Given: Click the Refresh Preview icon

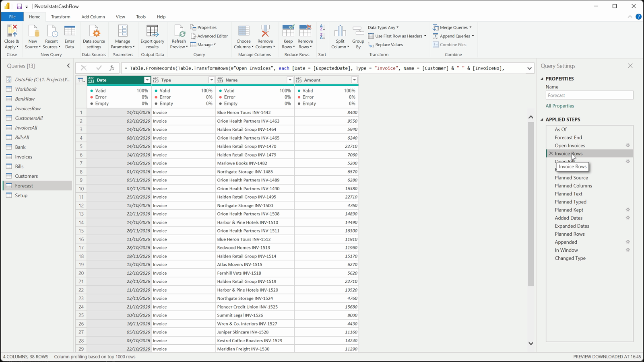Looking at the screenshot, I should tap(179, 31).
